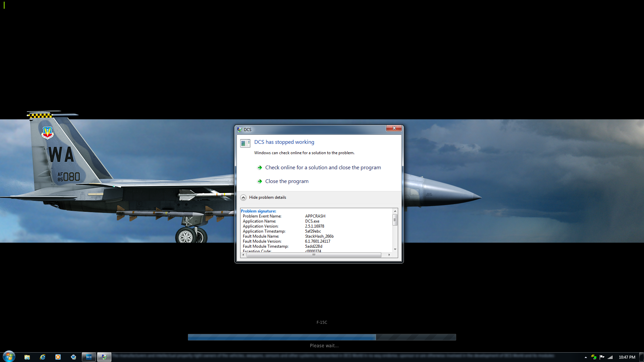The width and height of the screenshot is (644, 362).
Task: Click the horizontal scrollbar thumb in details
Action: click(x=314, y=255)
